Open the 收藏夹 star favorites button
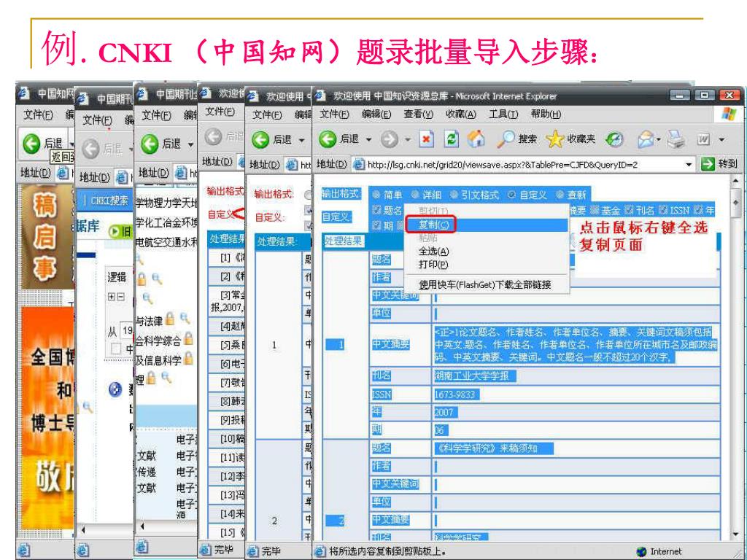This screenshot has width=747, height=560. (570, 139)
